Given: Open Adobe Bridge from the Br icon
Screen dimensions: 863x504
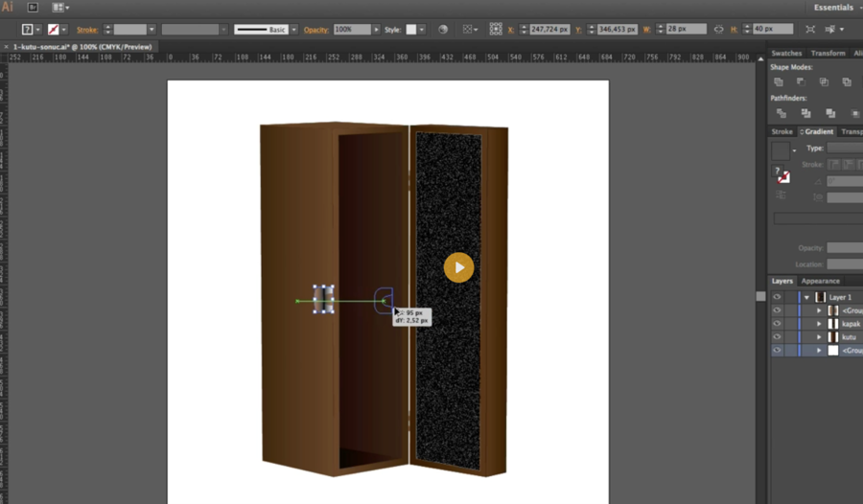Looking at the screenshot, I should [x=33, y=7].
